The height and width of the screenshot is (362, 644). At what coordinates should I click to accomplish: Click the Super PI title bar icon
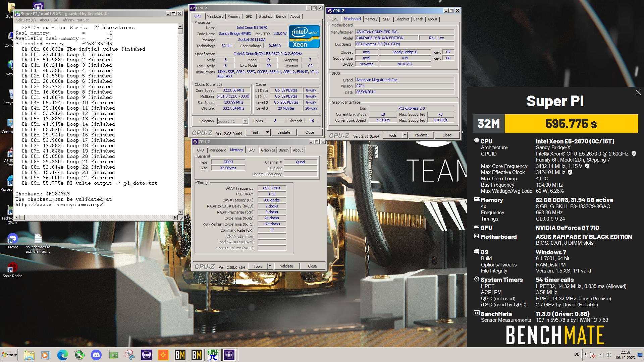17,13
